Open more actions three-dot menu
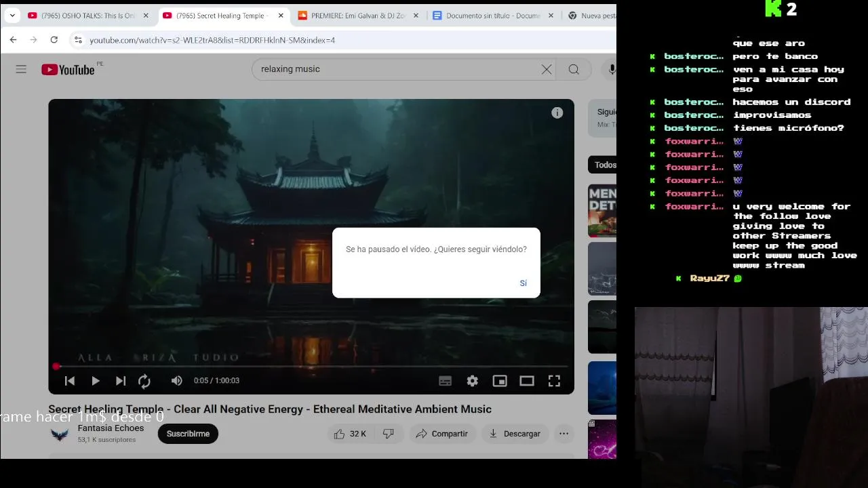This screenshot has height=488, width=868. tap(564, 434)
